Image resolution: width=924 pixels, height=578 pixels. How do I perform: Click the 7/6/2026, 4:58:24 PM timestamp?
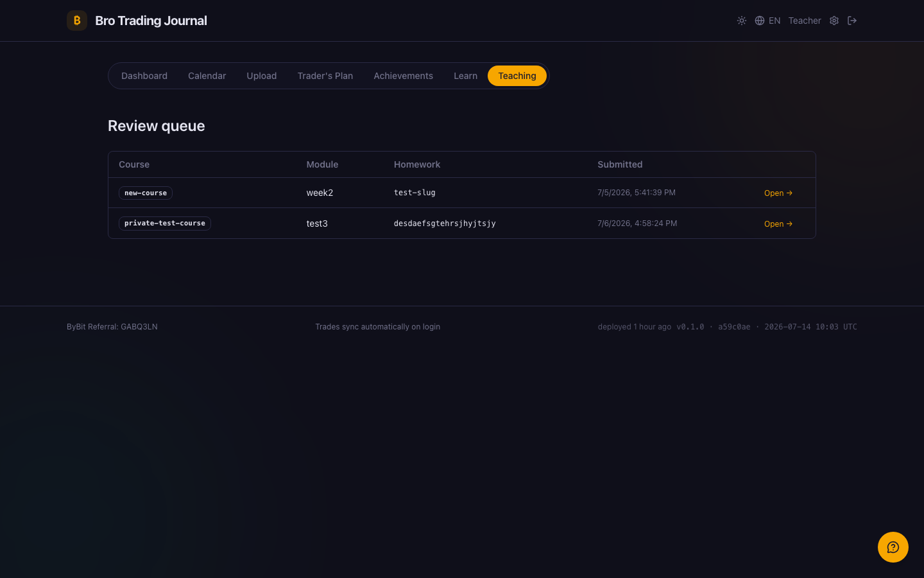[637, 223]
